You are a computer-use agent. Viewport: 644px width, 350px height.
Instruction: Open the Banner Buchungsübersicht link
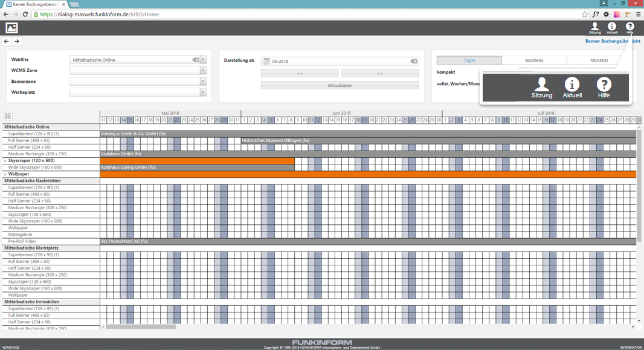[x=613, y=41]
